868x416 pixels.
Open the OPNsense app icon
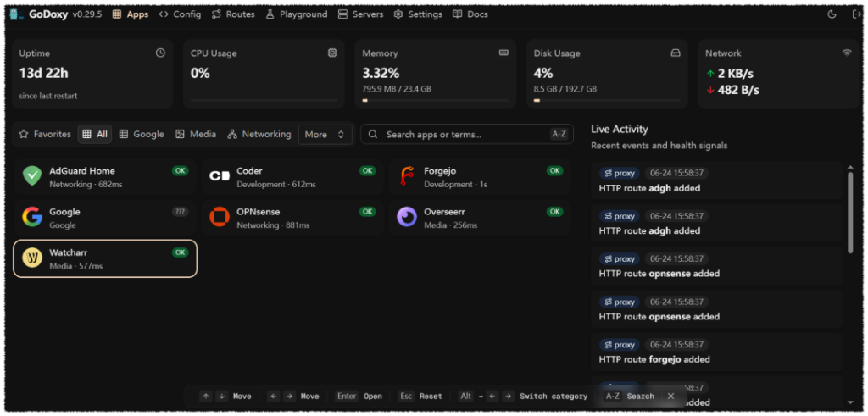pyautogui.click(x=220, y=218)
